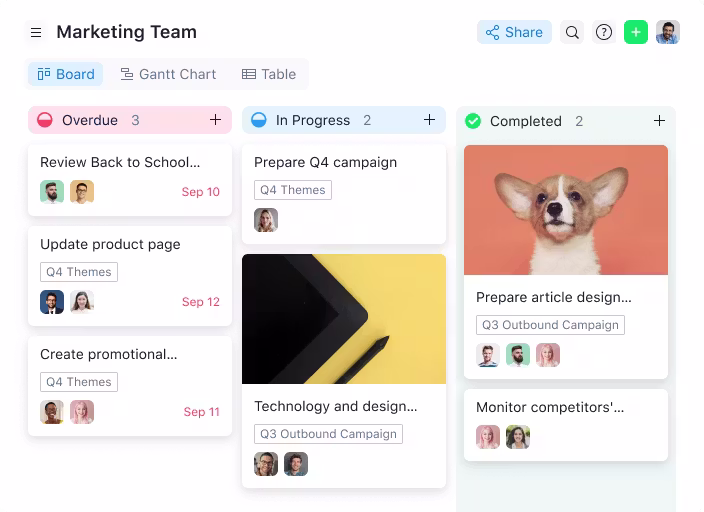
Task: Click the glasses man avatar on Review Back to School
Action: 82,192
